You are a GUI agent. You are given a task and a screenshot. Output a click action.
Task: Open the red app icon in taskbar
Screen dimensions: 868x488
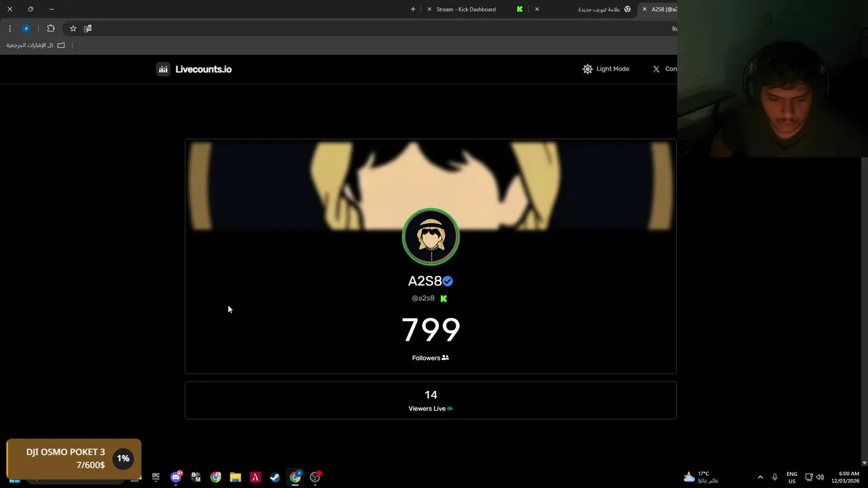coord(255,477)
